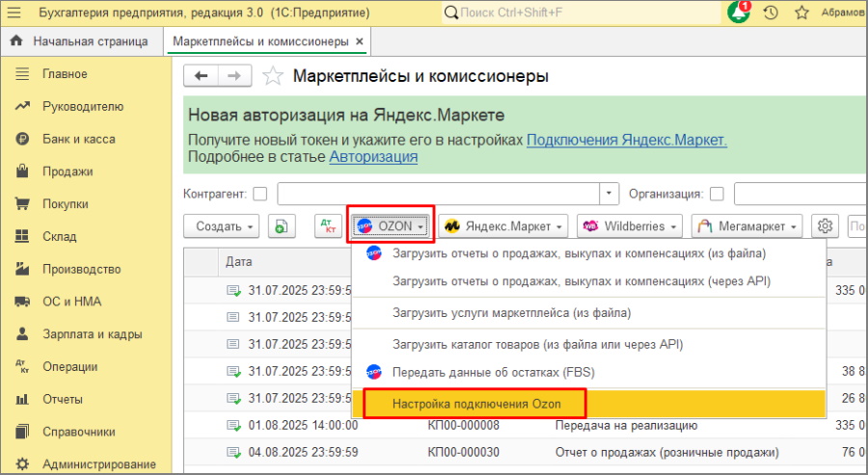This screenshot has height=475, width=868.
Task: Open the Справочники section
Action: click(x=79, y=432)
